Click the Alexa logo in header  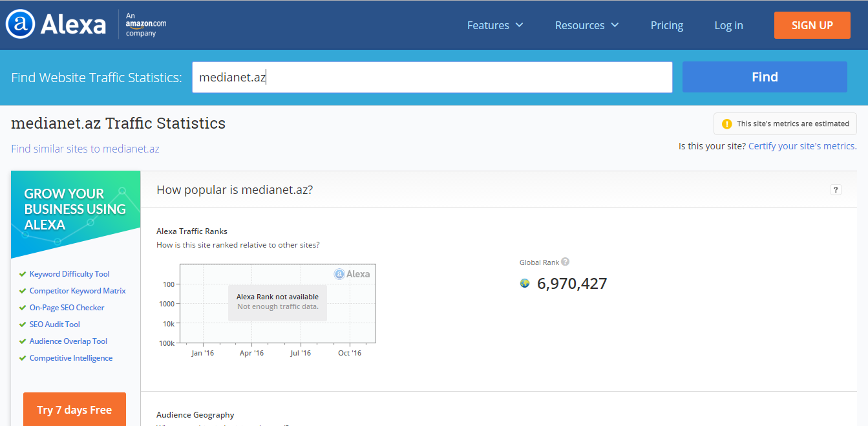pyautogui.click(x=56, y=25)
